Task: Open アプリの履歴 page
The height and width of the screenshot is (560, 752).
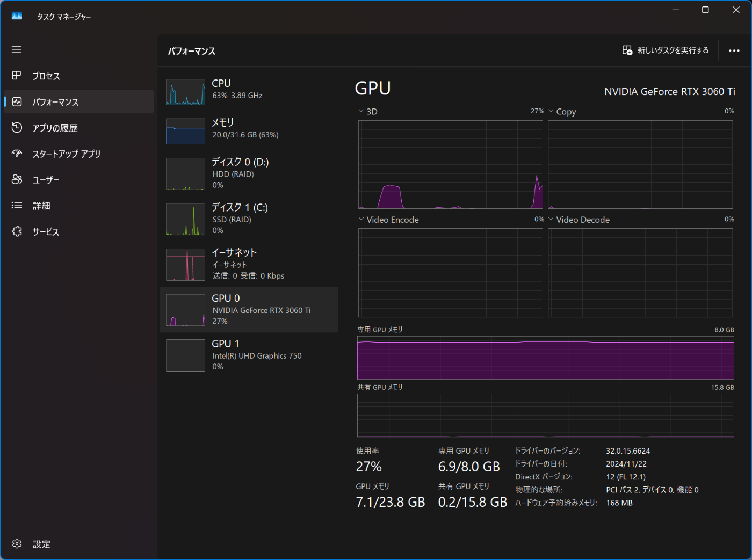Action: (79, 128)
